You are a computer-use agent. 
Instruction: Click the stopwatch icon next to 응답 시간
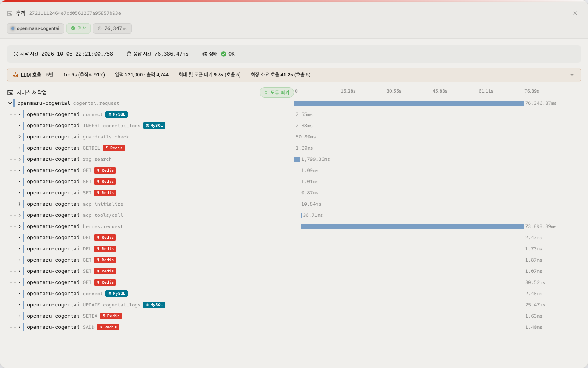pyautogui.click(x=129, y=54)
